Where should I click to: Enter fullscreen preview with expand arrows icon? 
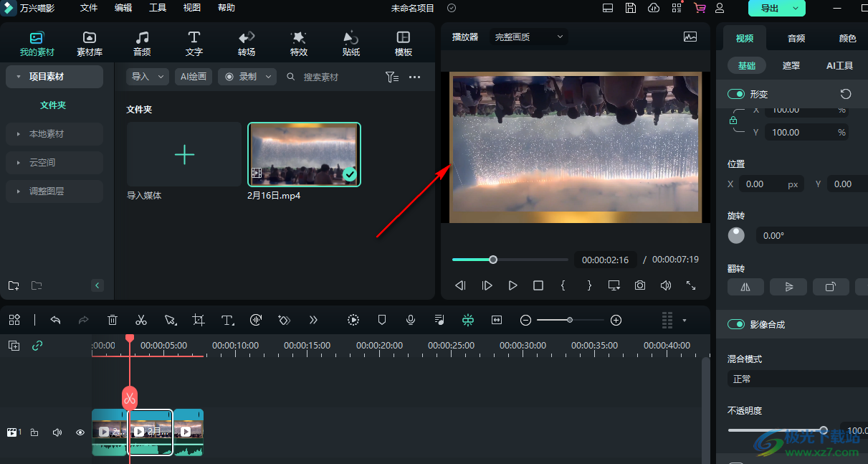691,285
